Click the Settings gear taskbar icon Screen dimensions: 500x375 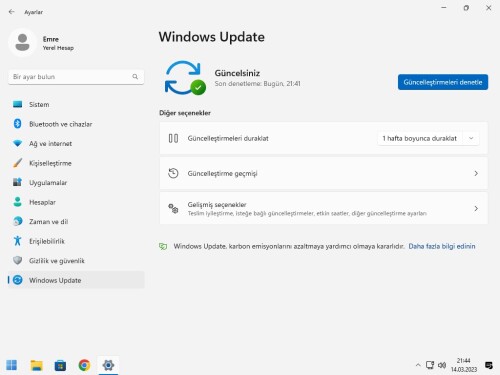pos(108,365)
